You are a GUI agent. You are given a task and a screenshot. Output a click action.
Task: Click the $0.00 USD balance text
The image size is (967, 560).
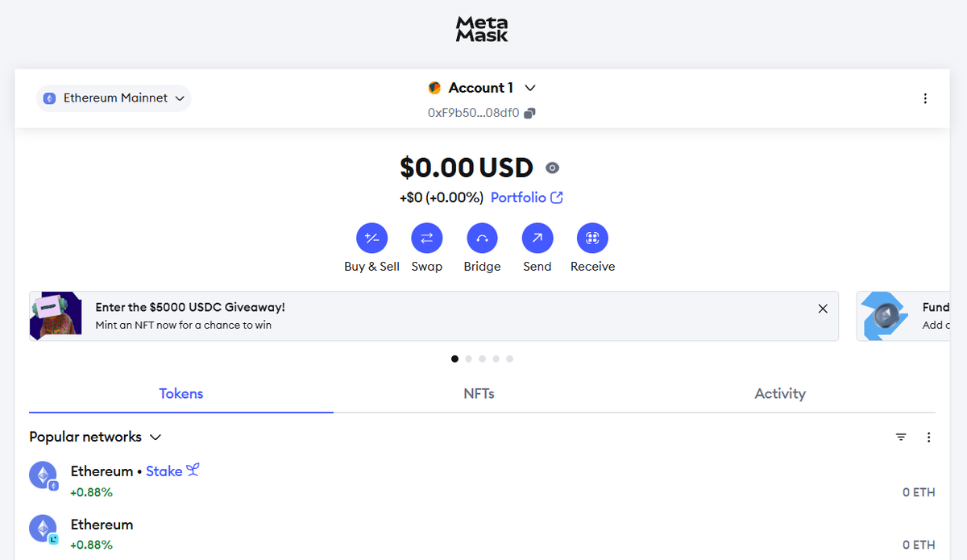pos(467,168)
